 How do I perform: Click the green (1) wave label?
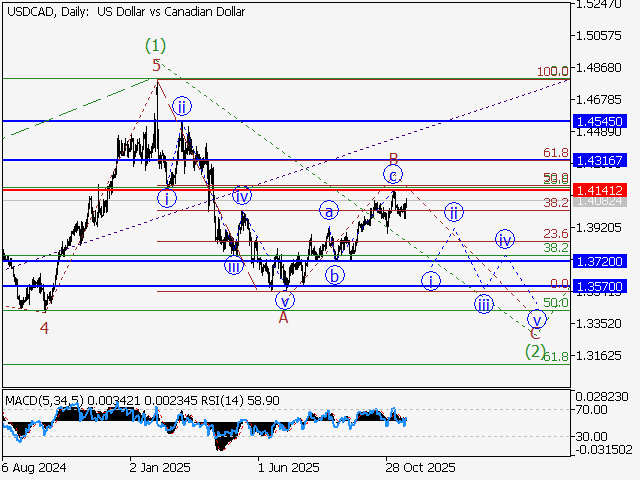tap(156, 45)
